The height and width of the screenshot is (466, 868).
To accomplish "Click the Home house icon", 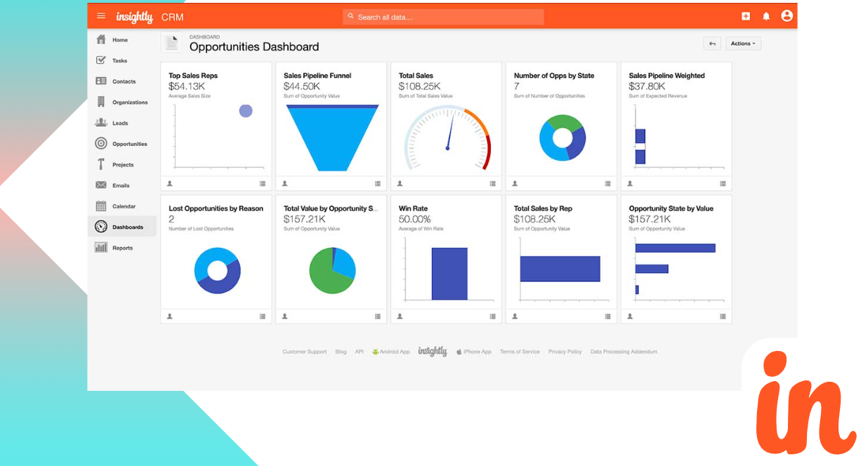I will 101,39.
